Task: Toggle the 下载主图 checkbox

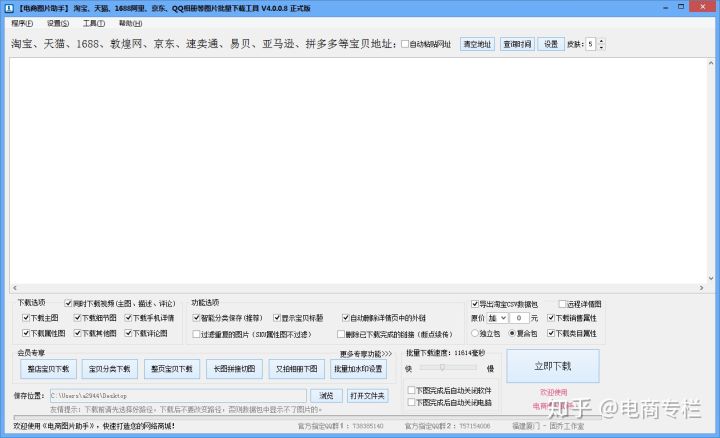Action: [27, 318]
